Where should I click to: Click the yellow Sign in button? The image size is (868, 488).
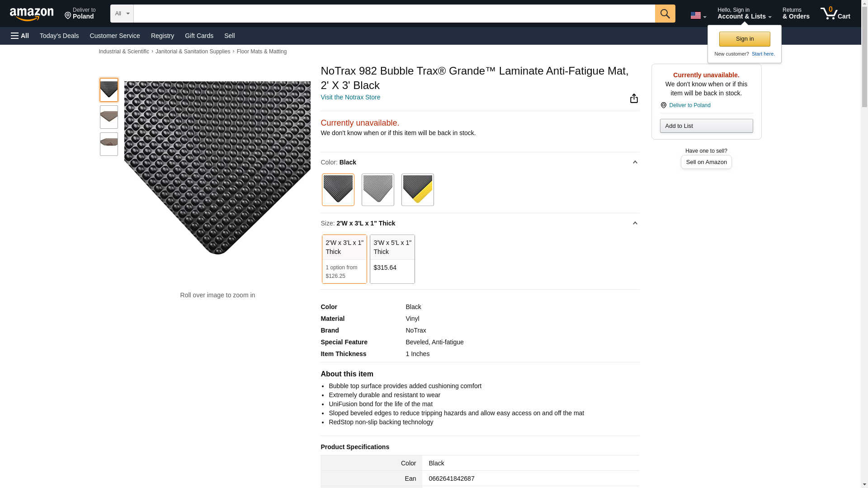[x=744, y=39]
